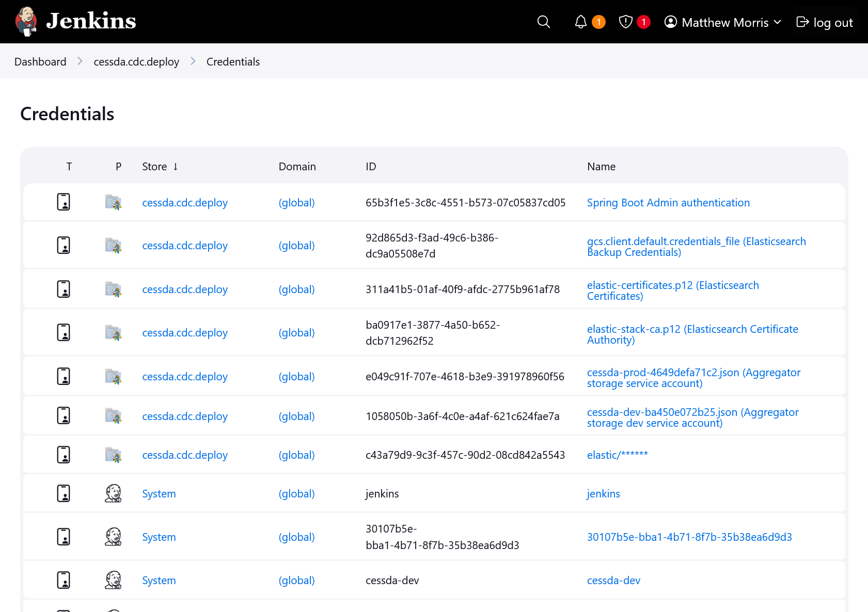Click folder store icon in elastic-certificates.p12 row
Viewport: 868px width, 612px height.
pos(113,289)
